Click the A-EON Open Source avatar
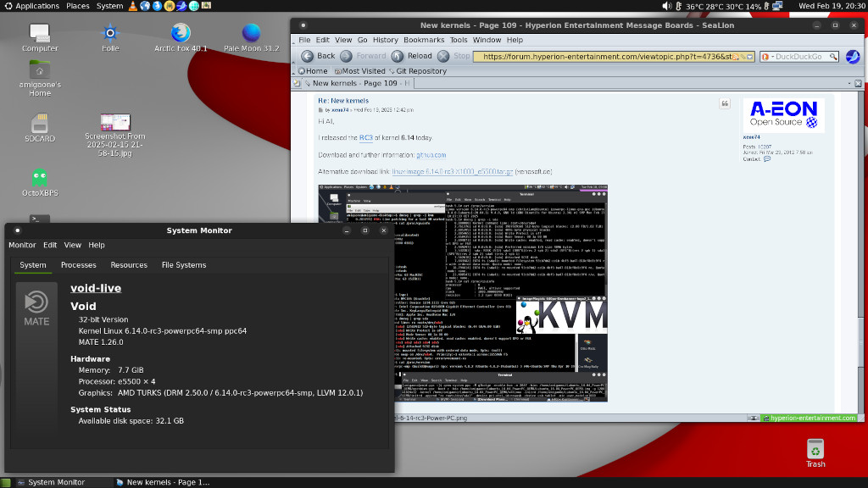Viewport: 868px width, 488px height. point(783,115)
